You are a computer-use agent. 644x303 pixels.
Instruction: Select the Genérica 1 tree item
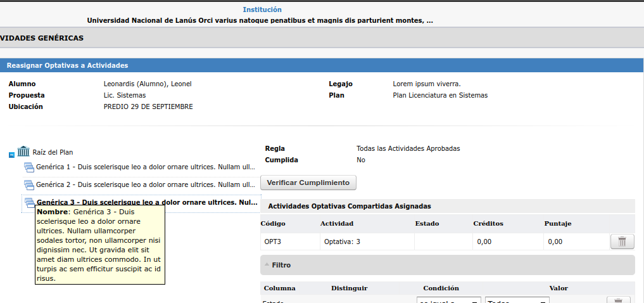click(x=146, y=167)
